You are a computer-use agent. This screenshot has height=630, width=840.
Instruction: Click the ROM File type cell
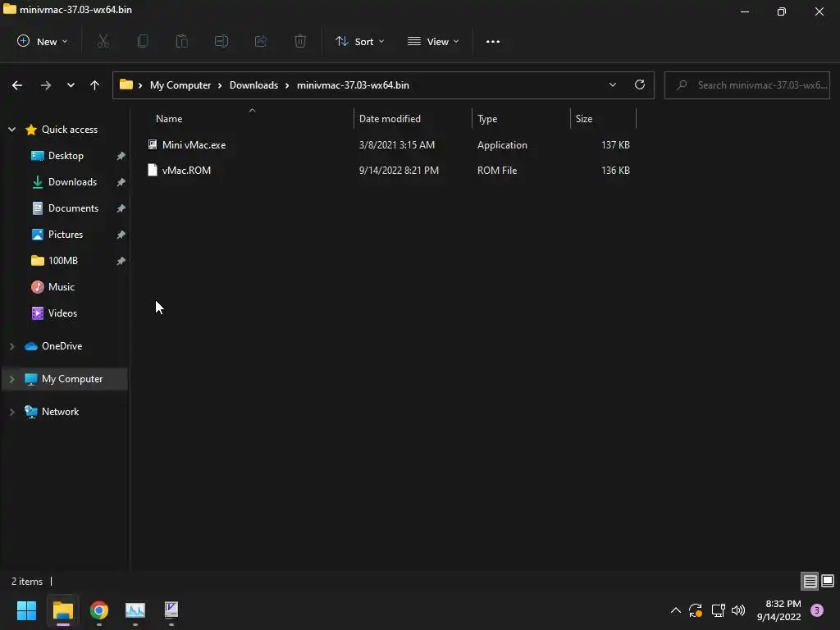click(496, 170)
